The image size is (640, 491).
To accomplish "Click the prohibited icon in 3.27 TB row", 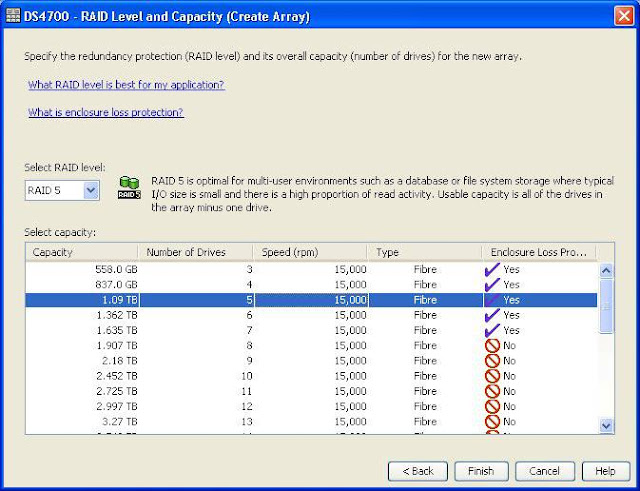I will (492, 422).
